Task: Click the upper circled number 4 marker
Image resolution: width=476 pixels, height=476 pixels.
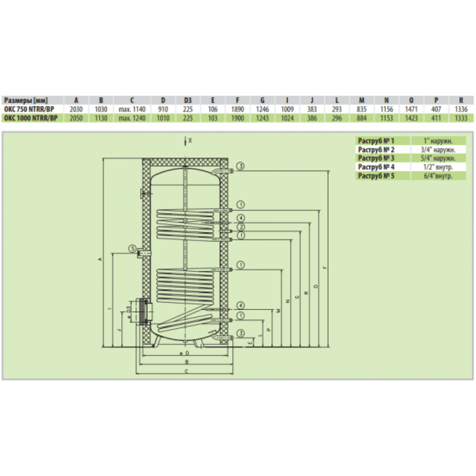Action: pos(241,218)
